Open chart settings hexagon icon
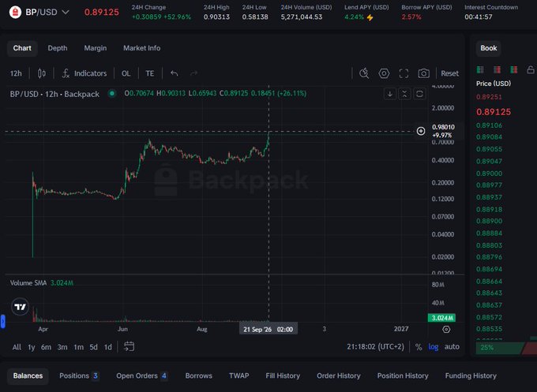The height and width of the screenshot is (392, 537). point(384,73)
